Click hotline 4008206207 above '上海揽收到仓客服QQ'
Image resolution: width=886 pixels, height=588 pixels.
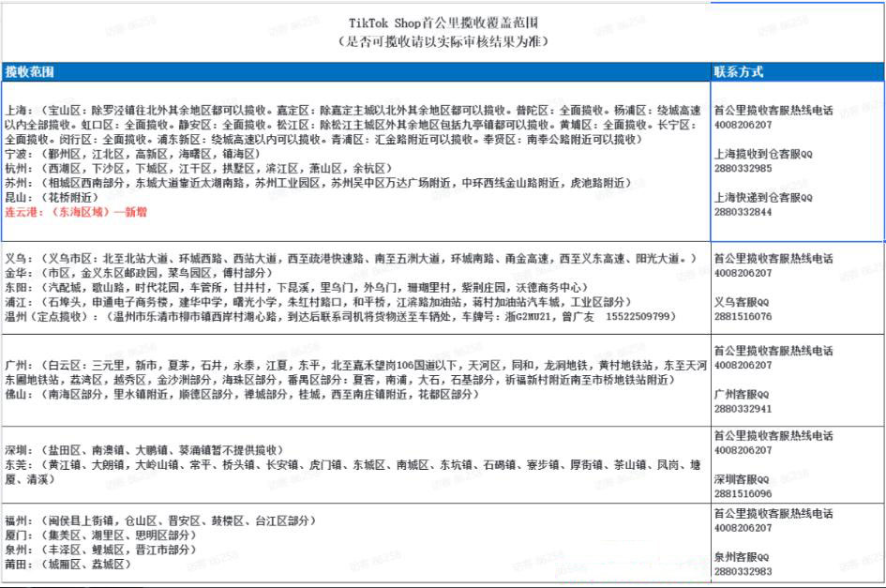(x=743, y=125)
